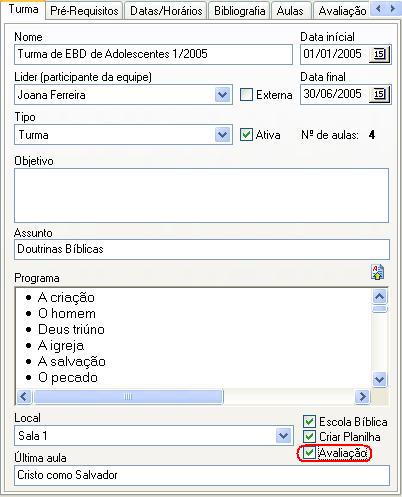Click the Programa horizontal scroll right arrow

[362, 397]
